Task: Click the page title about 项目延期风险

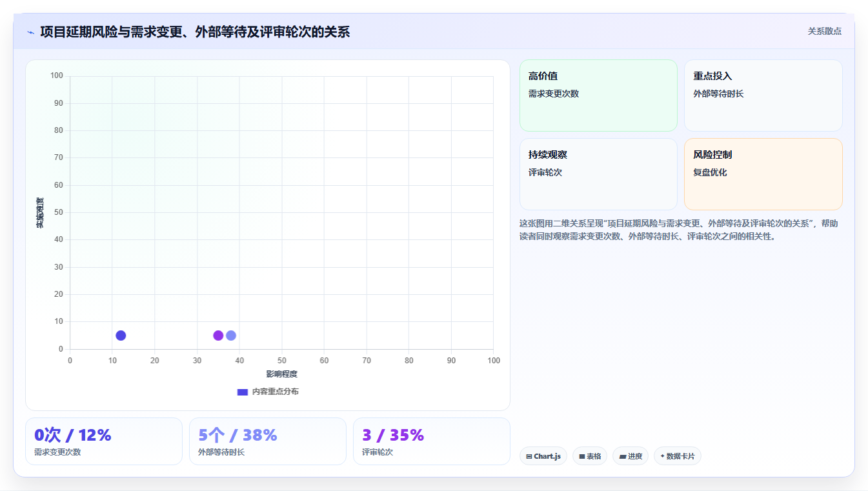Action: pyautogui.click(x=195, y=32)
